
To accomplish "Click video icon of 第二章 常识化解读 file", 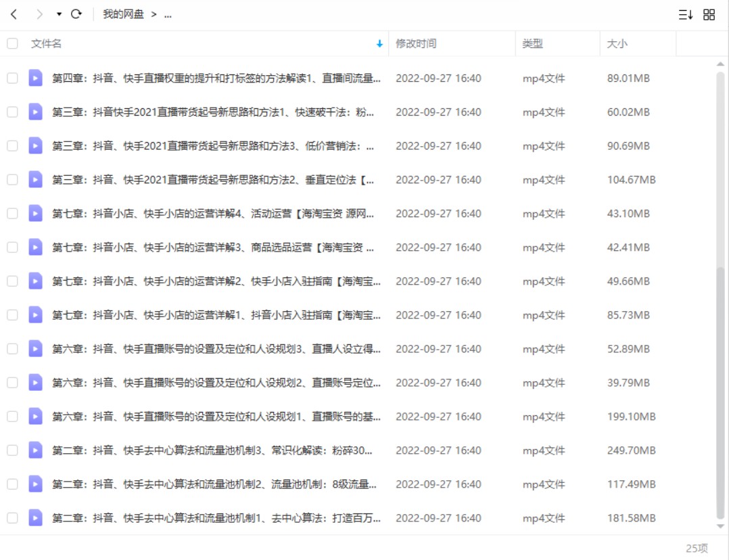I will pos(35,450).
